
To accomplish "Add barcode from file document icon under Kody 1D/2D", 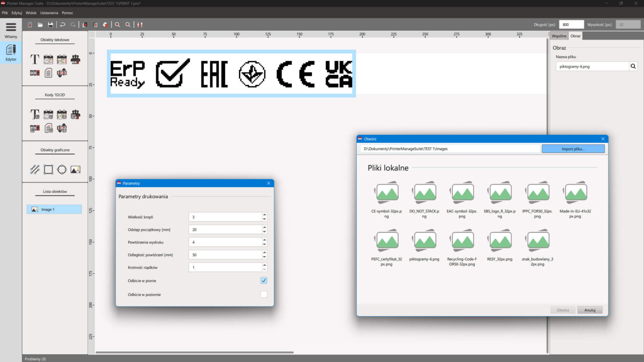I will pyautogui.click(x=48, y=128).
